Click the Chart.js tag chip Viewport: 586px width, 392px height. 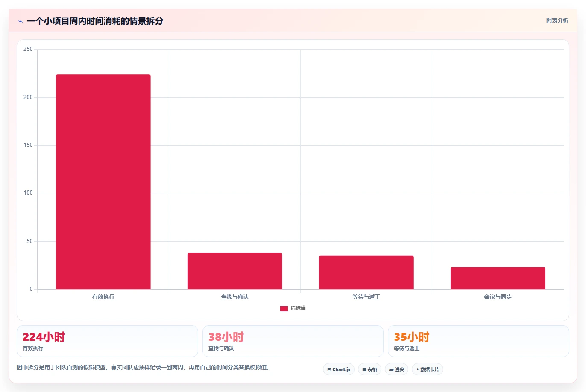[x=339, y=369]
